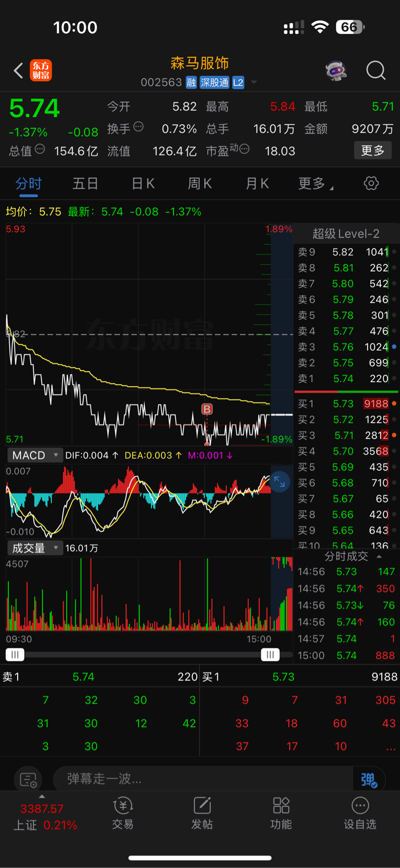This screenshot has width=400, height=868.
Task: Select 卖1 order row 5.74
Action: (346, 378)
